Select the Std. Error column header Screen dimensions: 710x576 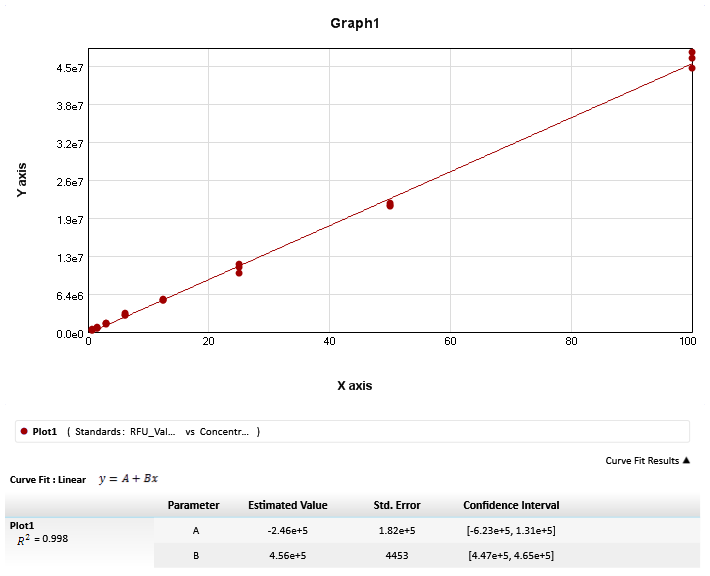[397, 505]
